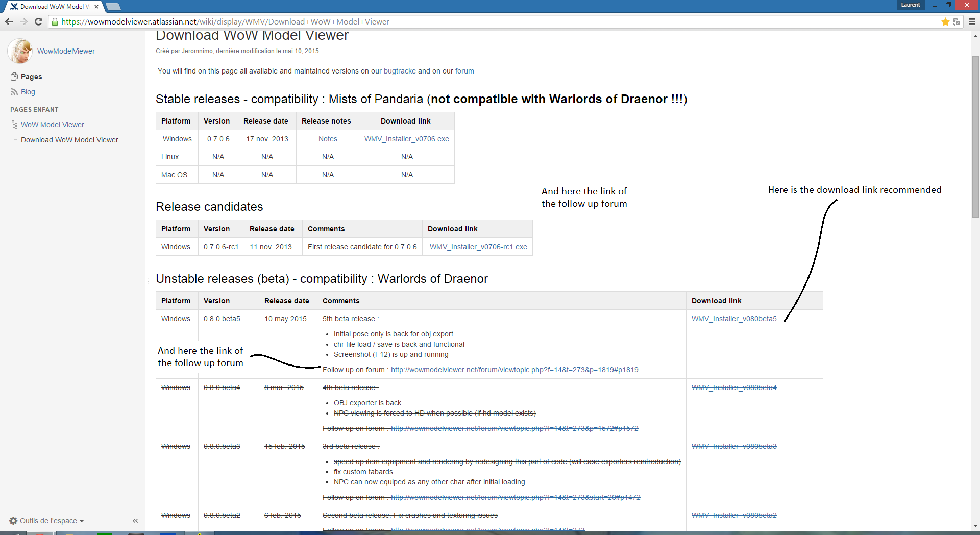The height and width of the screenshot is (535, 980).
Task: Click the browser address bar URL
Action: pyautogui.click(x=225, y=21)
